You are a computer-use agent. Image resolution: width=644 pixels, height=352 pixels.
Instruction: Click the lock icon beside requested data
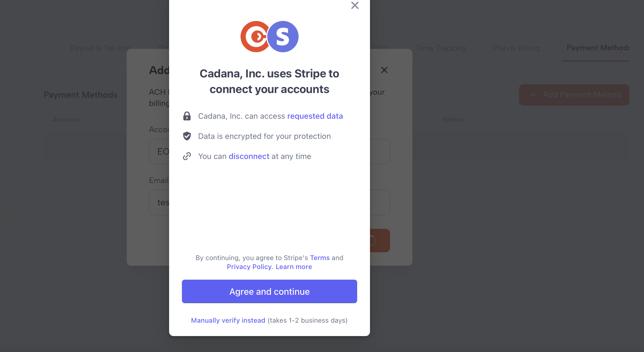pos(187,116)
